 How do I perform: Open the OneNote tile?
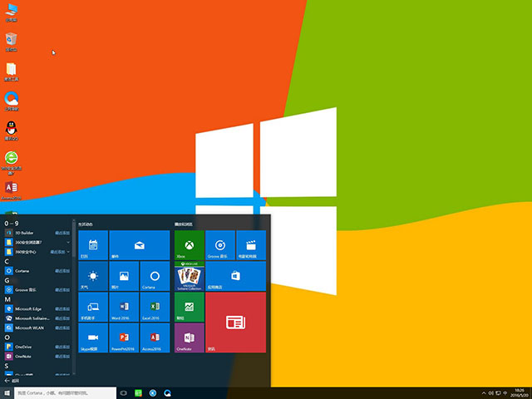point(189,337)
